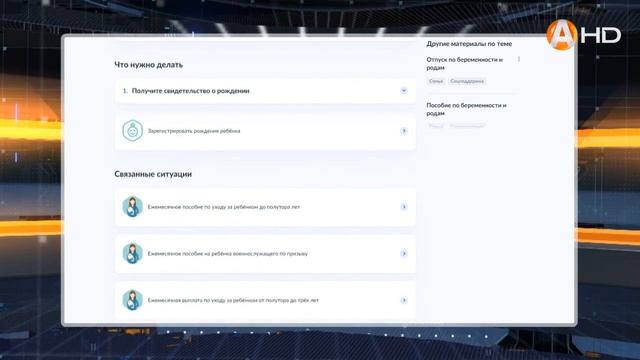Click woman icon on allowance until 1.5 years card
The image size is (640, 360).
pyautogui.click(x=133, y=207)
